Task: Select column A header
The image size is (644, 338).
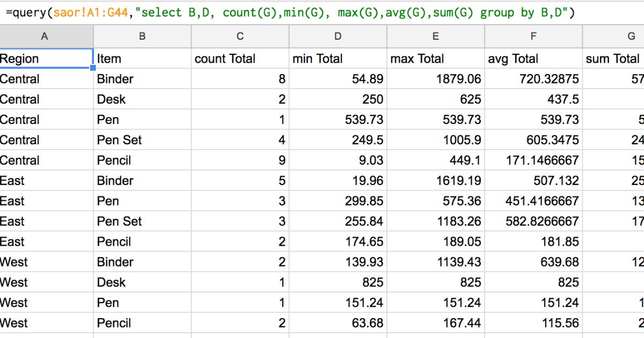Action: coord(45,36)
